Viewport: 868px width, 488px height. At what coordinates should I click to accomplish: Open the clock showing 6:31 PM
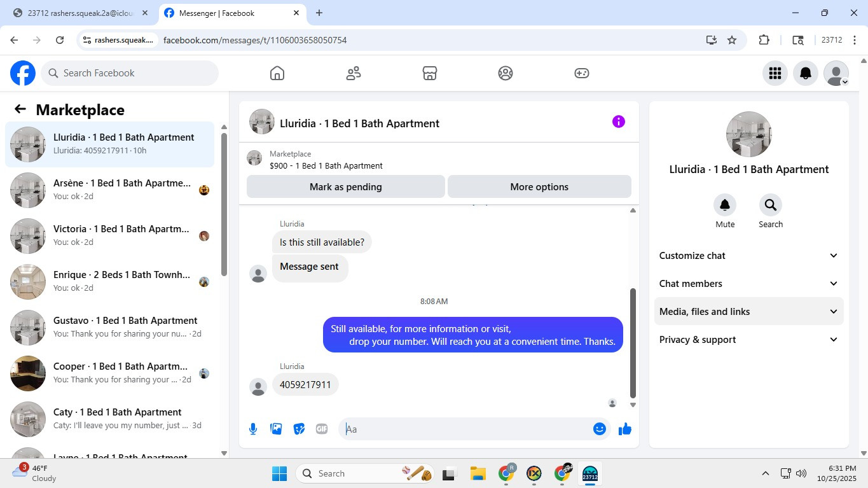pyautogui.click(x=837, y=473)
